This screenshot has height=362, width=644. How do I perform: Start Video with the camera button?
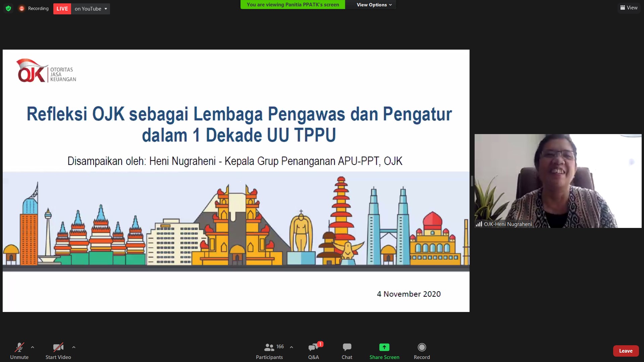58,351
